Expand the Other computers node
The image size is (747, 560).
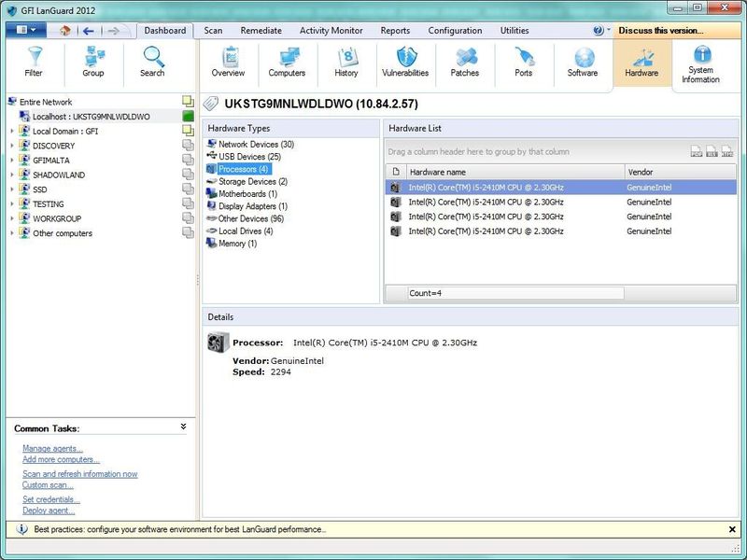12,233
